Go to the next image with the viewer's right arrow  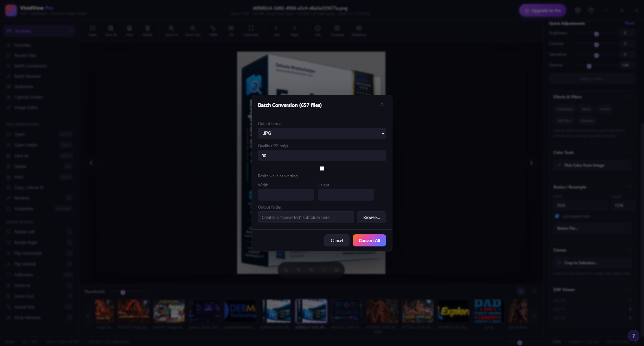tap(531, 163)
